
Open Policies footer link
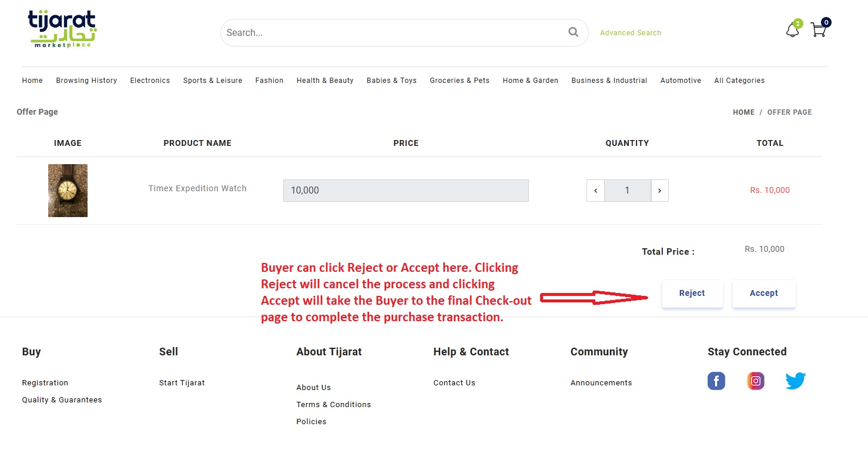coord(311,422)
